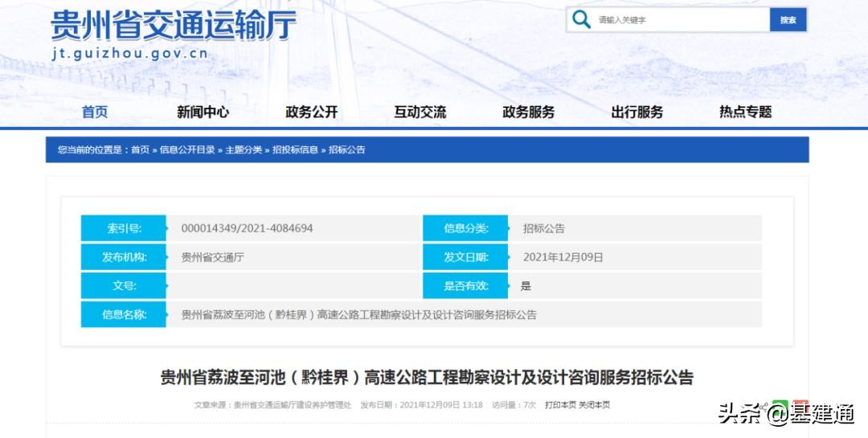Open 招投标信息 in the breadcrumb

click(295, 150)
